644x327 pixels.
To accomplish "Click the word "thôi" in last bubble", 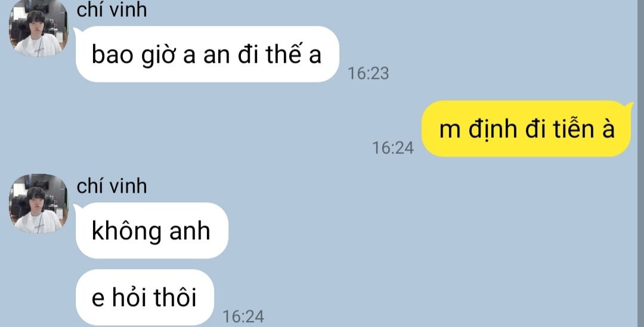I will pos(175,297).
